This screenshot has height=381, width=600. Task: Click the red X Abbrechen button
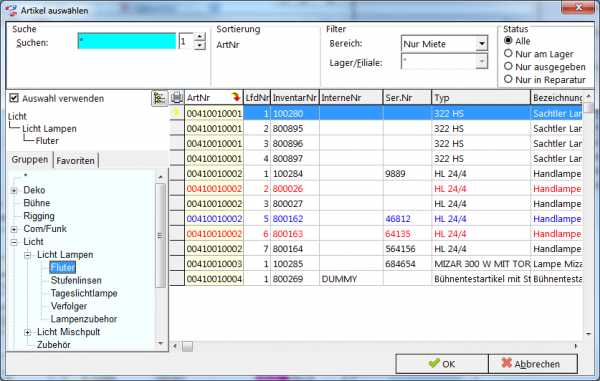[x=533, y=364]
